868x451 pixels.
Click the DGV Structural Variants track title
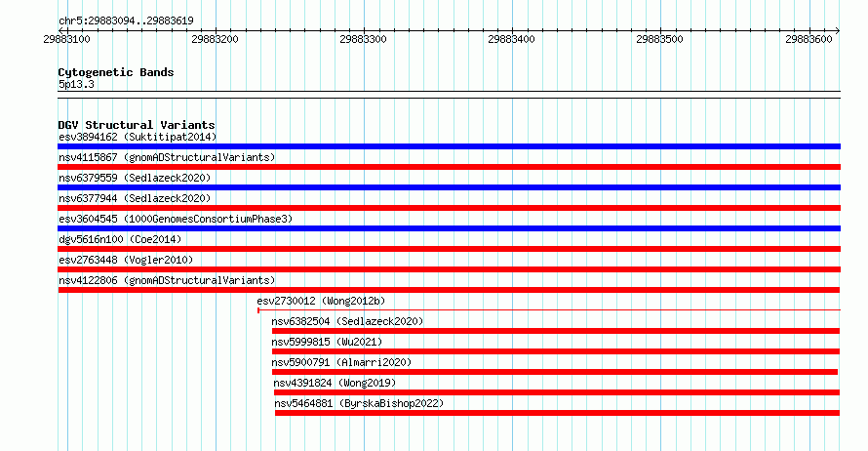click(137, 125)
